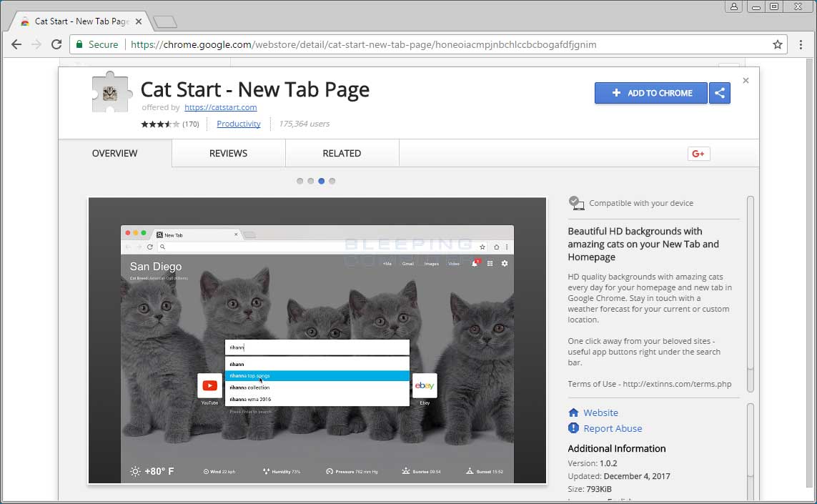This screenshot has height=504, width=817.
Task: Click the description panel scrollbar
Action: click(x=751, y=294)
